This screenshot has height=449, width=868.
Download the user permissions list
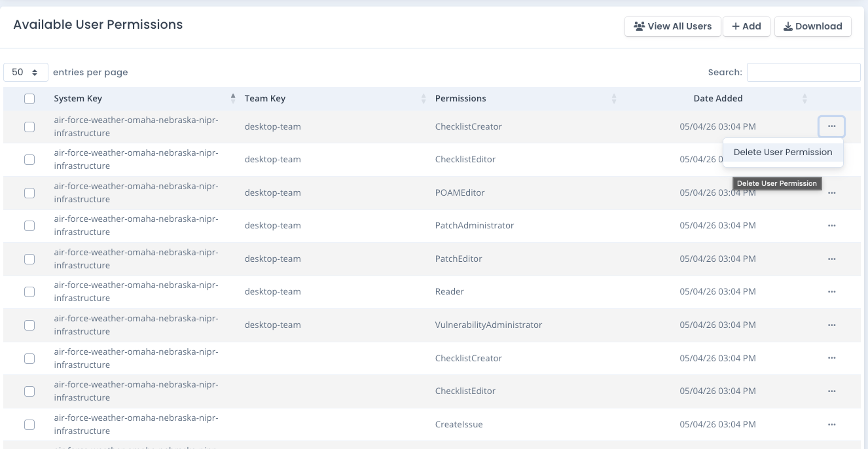pyautogui.click(x=813, y=26)
